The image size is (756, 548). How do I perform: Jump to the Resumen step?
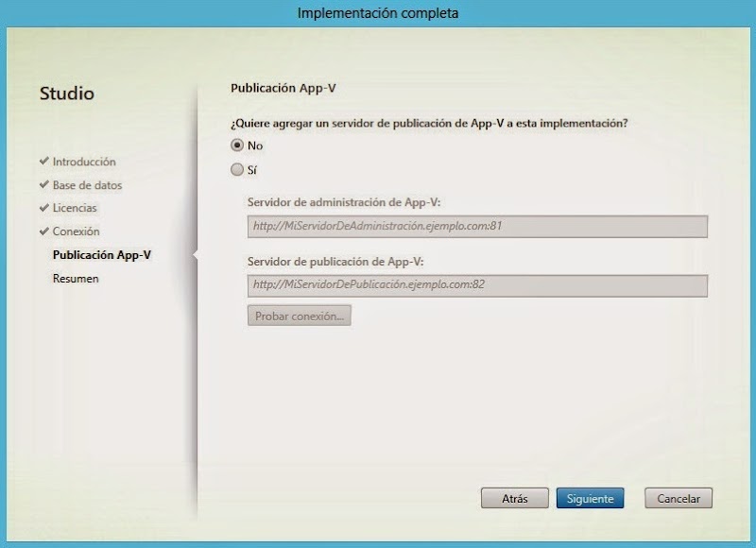[x=76, y=278]
